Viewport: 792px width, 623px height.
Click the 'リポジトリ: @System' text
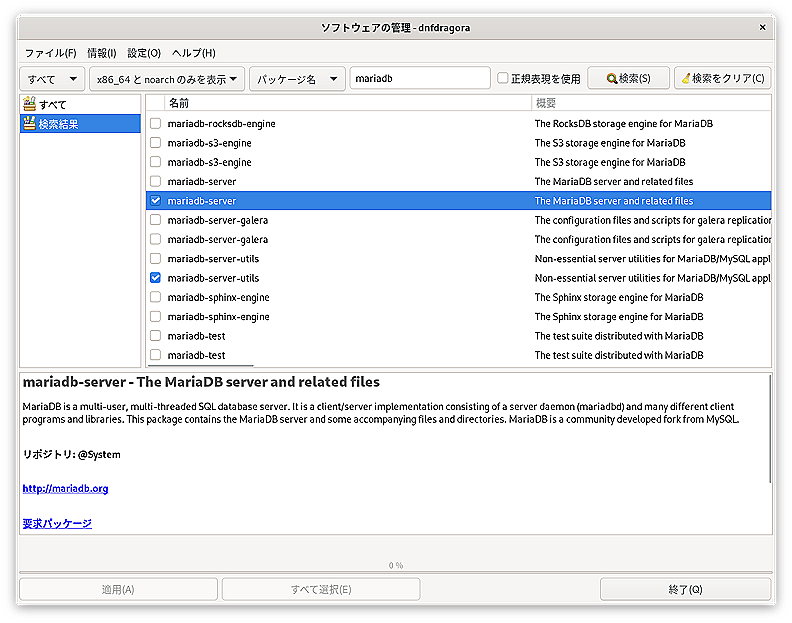(x=72, y=454)
